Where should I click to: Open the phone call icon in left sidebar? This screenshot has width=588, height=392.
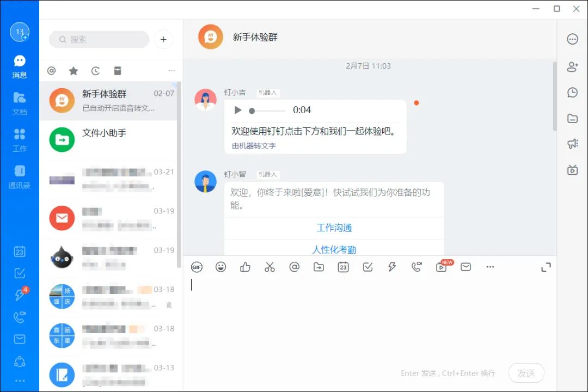click(20, 317)
